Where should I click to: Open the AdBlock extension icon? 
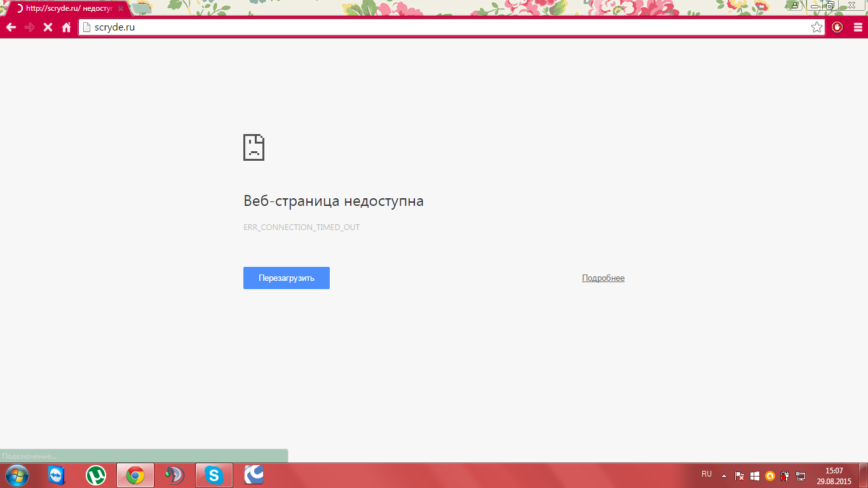click(837, 27)
